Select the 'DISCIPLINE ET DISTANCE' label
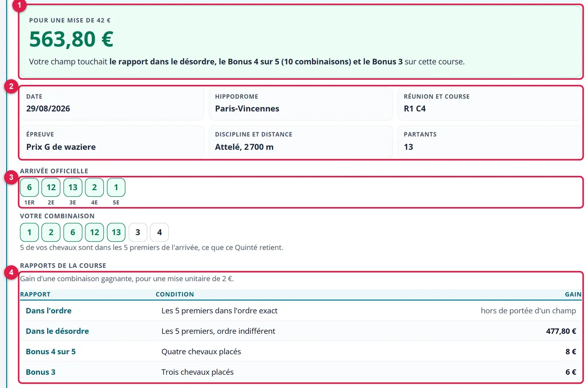 tap(253, 134)
